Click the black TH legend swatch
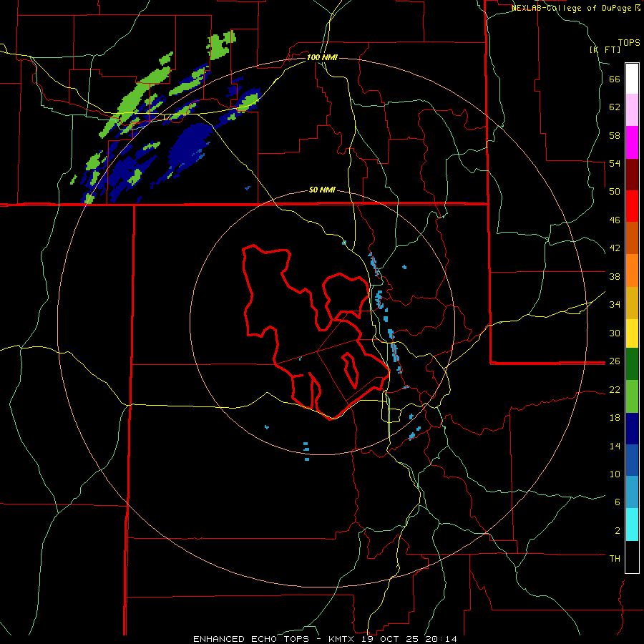This screenshot has height=644, width=644. click(x=632, y=557)
